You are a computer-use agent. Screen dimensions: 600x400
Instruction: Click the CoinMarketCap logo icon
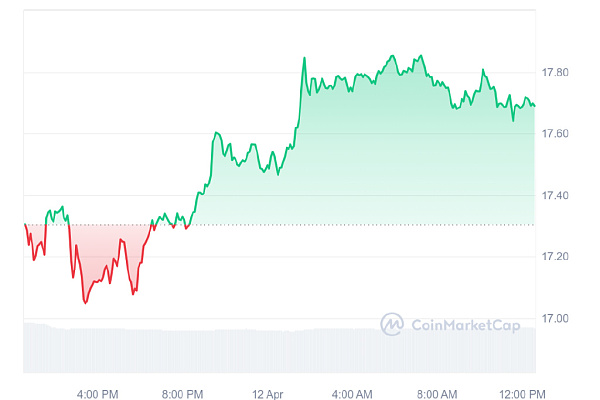pos(391,324)
